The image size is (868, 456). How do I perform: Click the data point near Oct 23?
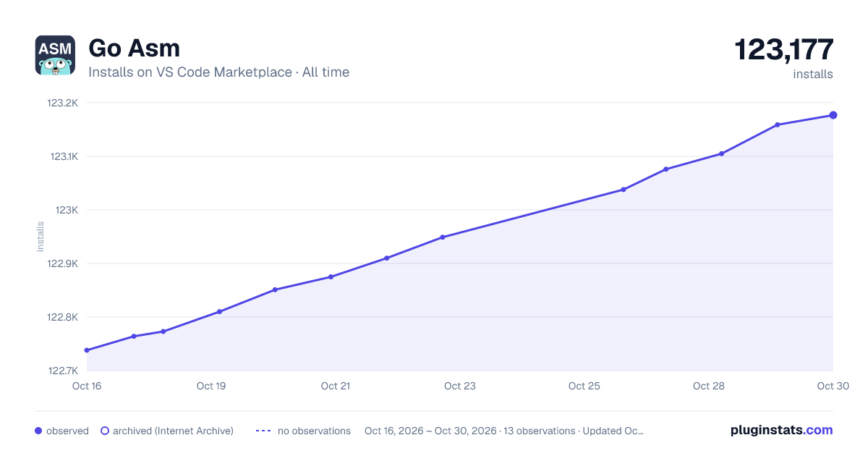click(442, 237)
